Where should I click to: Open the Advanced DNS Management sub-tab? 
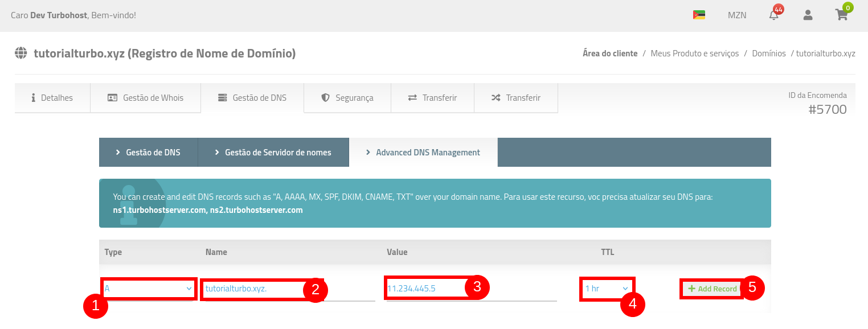[x=423, y=153]
